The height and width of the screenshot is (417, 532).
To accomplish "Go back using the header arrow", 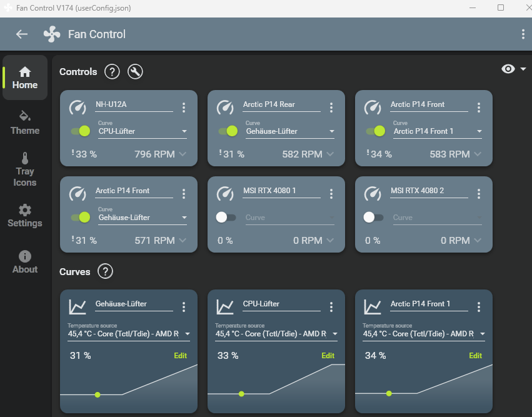I will coord(22,34).
